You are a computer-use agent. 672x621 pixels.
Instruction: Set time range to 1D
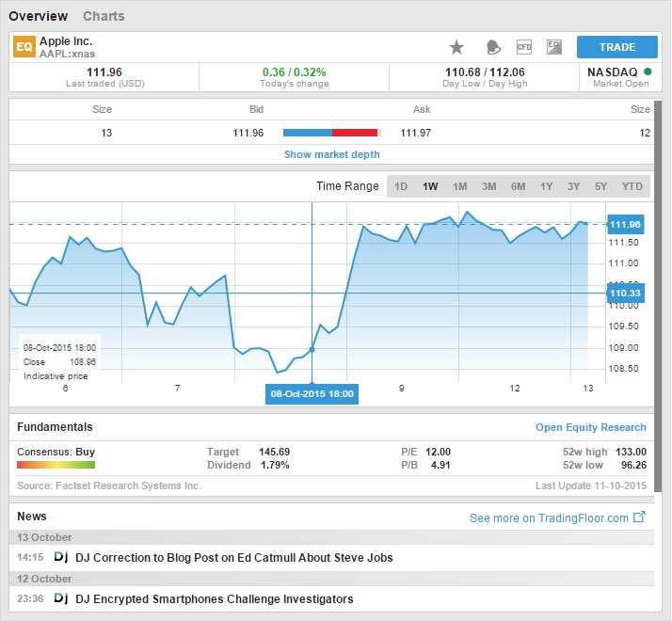click(x=401, y=186)
